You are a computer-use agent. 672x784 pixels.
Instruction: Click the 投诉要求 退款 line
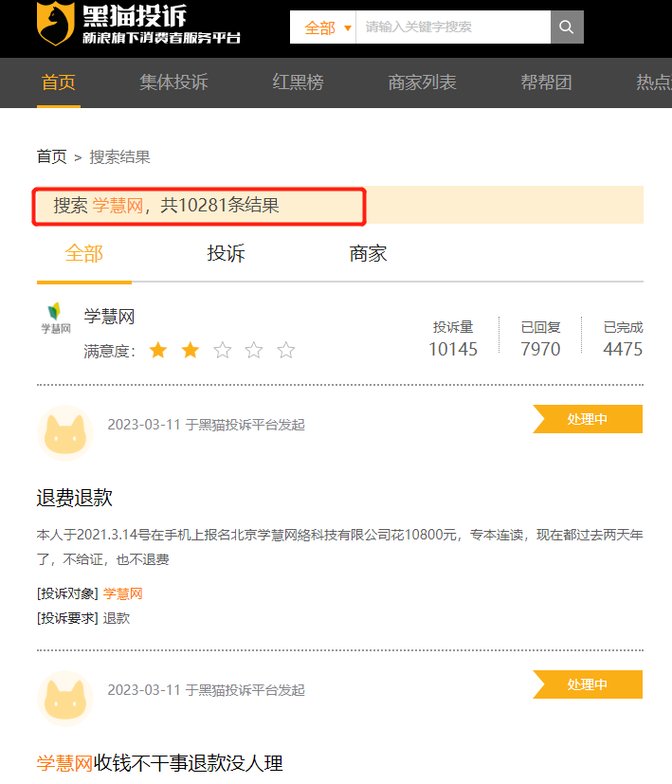coord(83,618)
